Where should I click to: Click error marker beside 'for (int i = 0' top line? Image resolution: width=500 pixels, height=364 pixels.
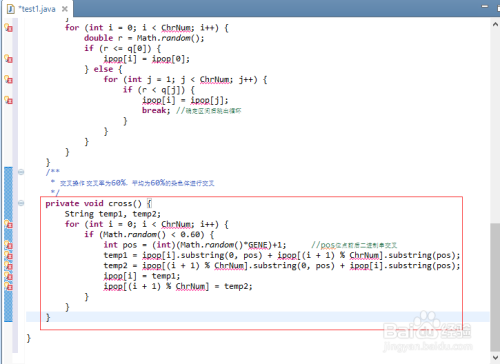point(9,28)
